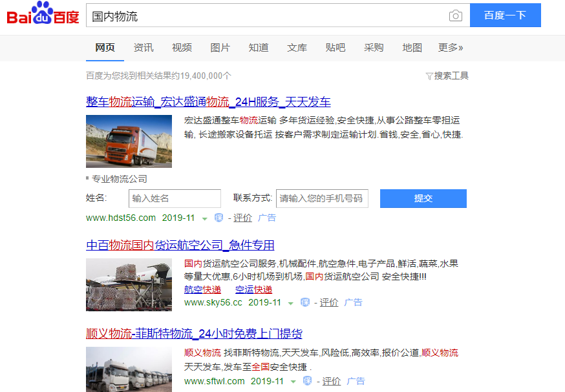The height and width of the screenshot is (392, 565).
Task: Click the 空运快递 sublink
Action: pyautogui.click(x=253, y=289)
